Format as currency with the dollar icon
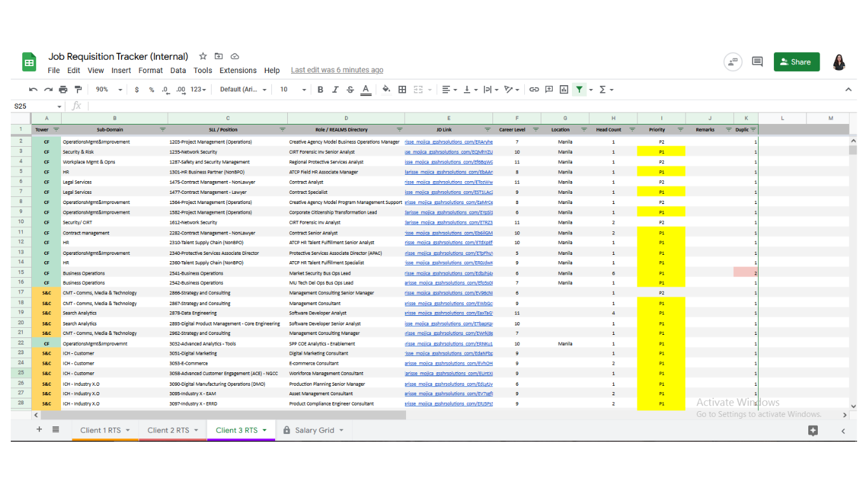Image resolution: width=868 pixels, height=488 pixels. point(137,90)
